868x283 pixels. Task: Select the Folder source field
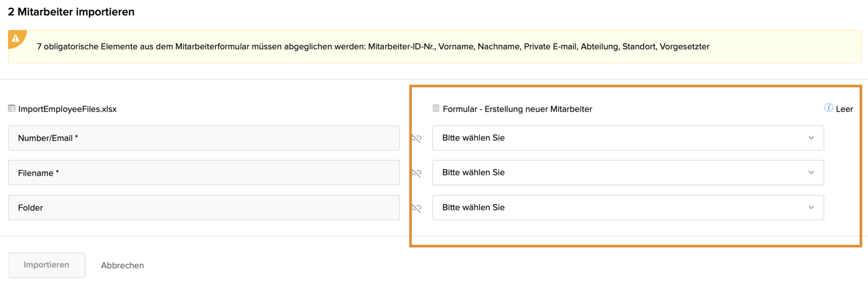pos(204,208)
